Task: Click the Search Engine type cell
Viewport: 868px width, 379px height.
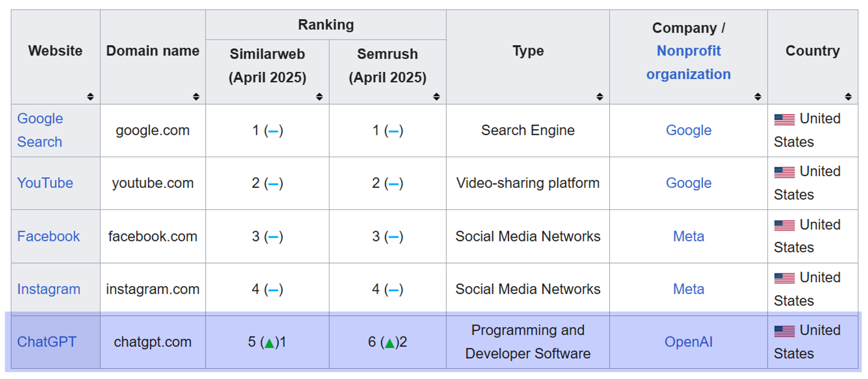Action: pos(528,131)
